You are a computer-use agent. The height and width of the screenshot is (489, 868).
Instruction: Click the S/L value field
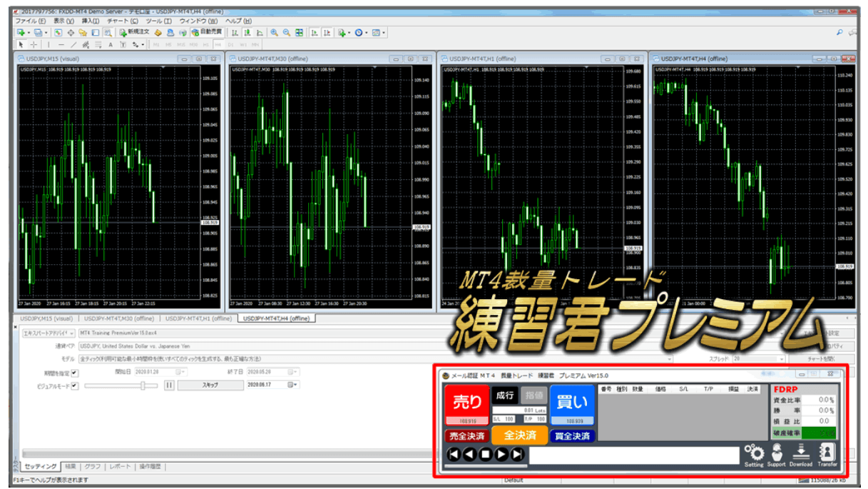tap(504, 419)
